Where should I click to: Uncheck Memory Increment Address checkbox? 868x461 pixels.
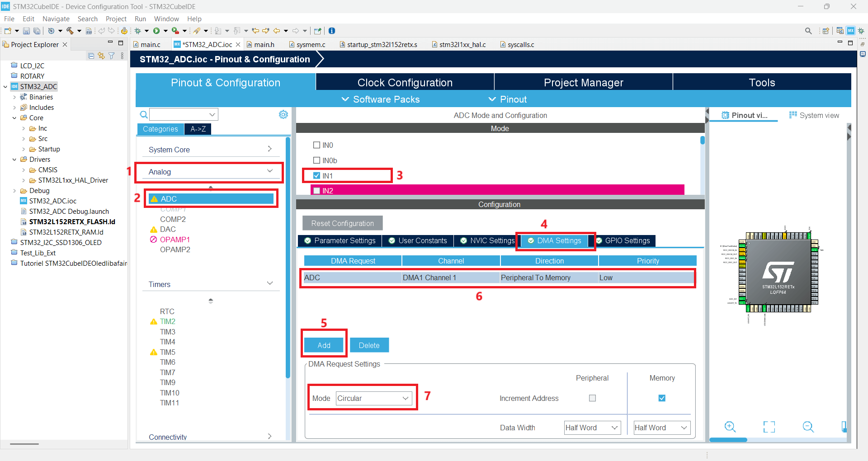click(x=662, y=398)
